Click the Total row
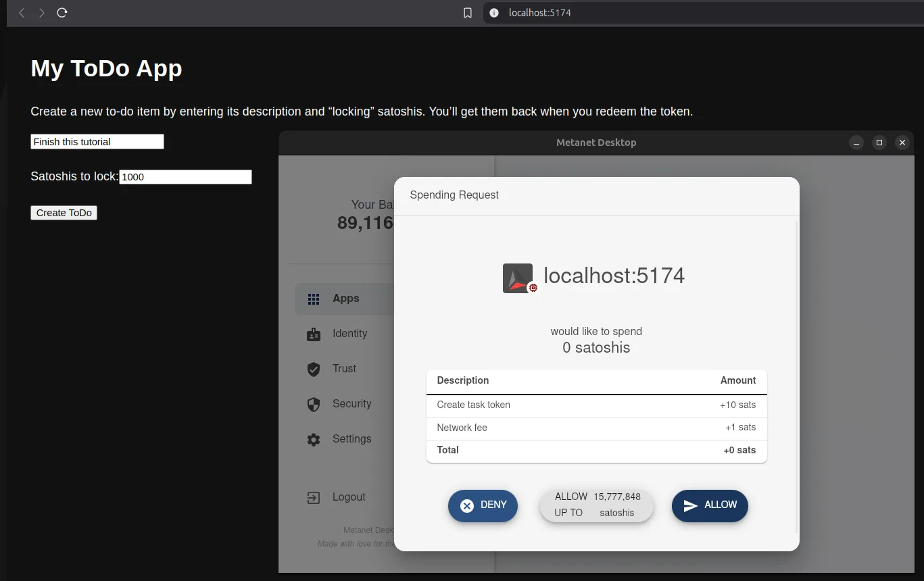Viewport: 924px width, 581px height. [x=597, y=451]
